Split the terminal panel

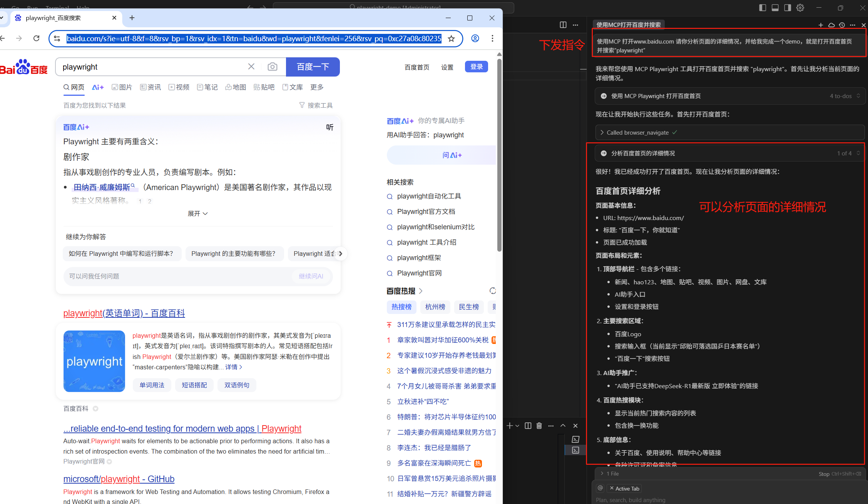coord(528,426)
